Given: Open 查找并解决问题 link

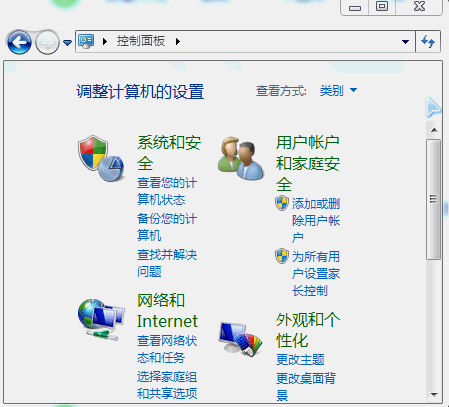Looking at the screenshot, I should point(167,263).
